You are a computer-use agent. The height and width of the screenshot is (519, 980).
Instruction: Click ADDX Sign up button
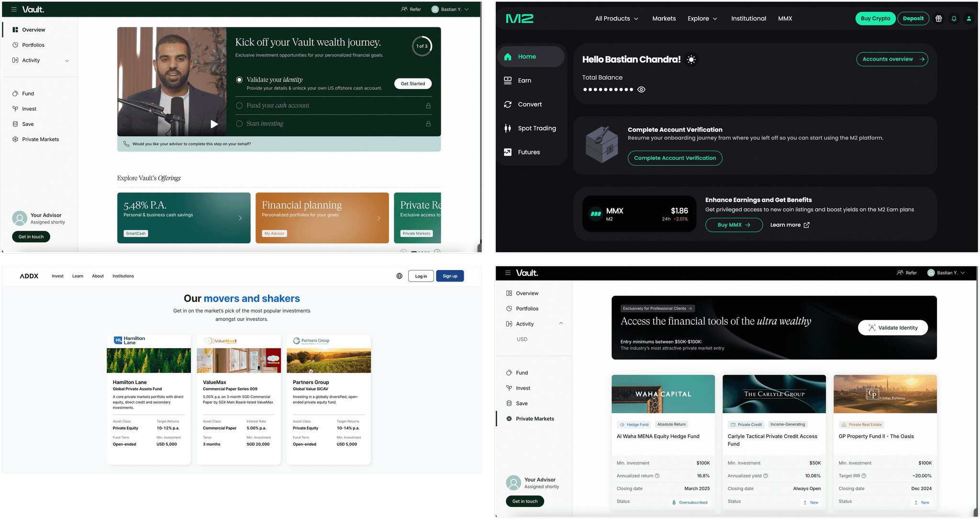449,276
